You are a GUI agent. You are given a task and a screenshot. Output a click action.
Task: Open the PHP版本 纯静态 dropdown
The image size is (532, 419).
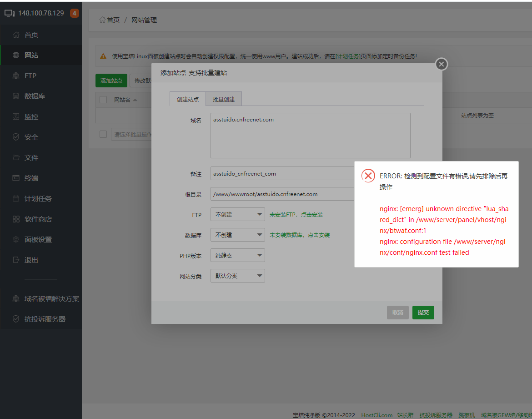pyautogui.click(x=237, y=255)
